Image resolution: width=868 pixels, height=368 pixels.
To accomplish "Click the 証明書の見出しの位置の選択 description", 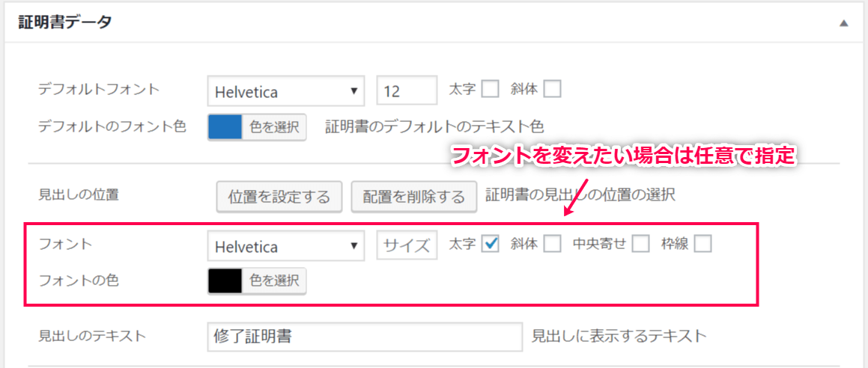I will pyautogui.click(x=580, y=195).
